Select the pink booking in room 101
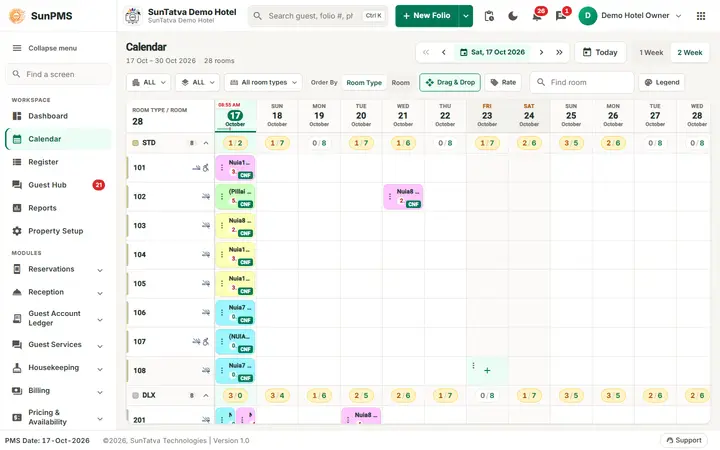720x450 pixels. click(236, 168)
